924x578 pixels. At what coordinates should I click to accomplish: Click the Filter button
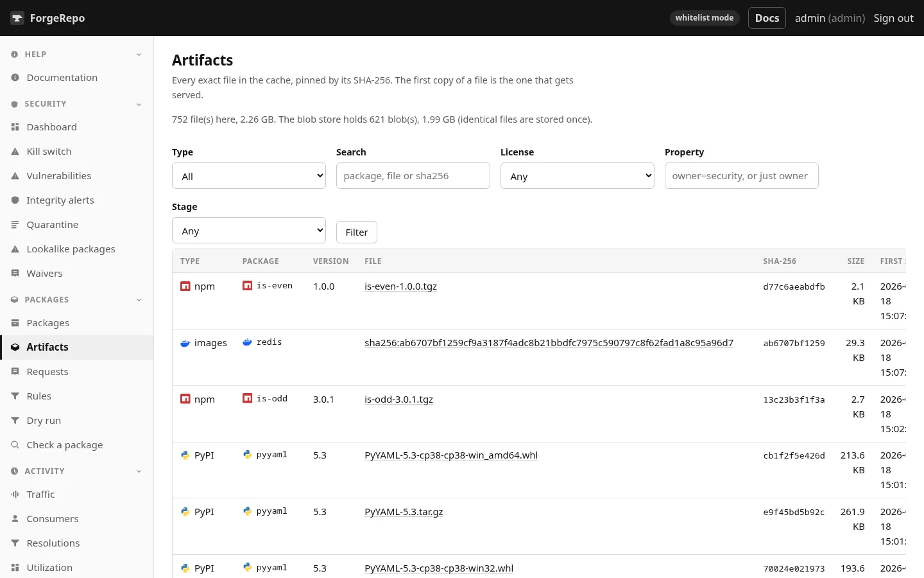[357, 232]
